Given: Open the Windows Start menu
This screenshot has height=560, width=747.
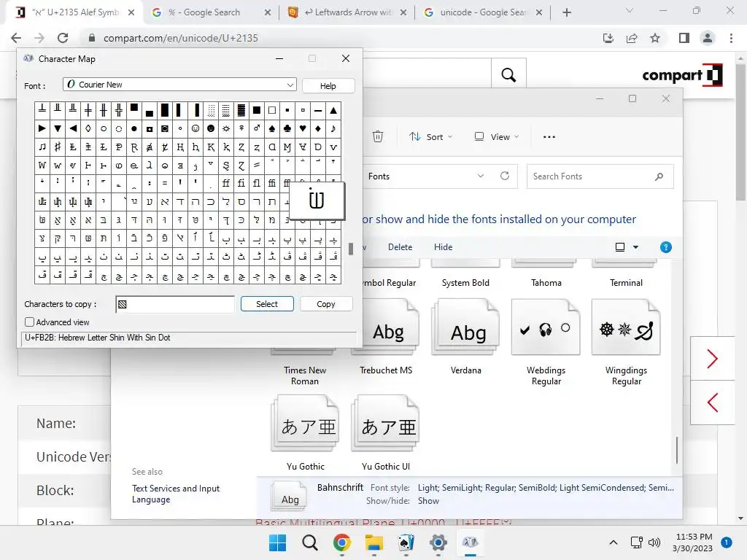Looking at the screenshot, I should (278, 542).
